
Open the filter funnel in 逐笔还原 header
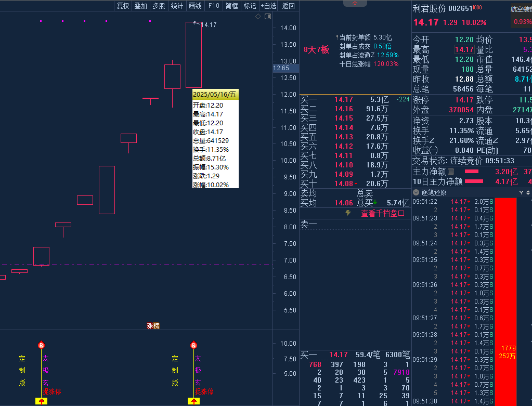pyautogui.click(x=521, y=193)
